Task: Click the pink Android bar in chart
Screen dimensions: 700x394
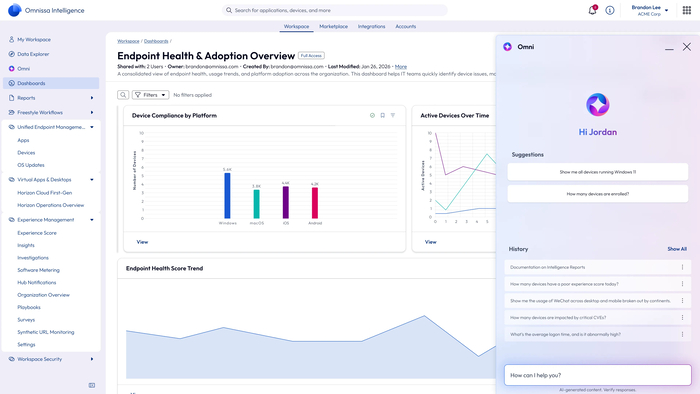Action: (x=315, y=203)
